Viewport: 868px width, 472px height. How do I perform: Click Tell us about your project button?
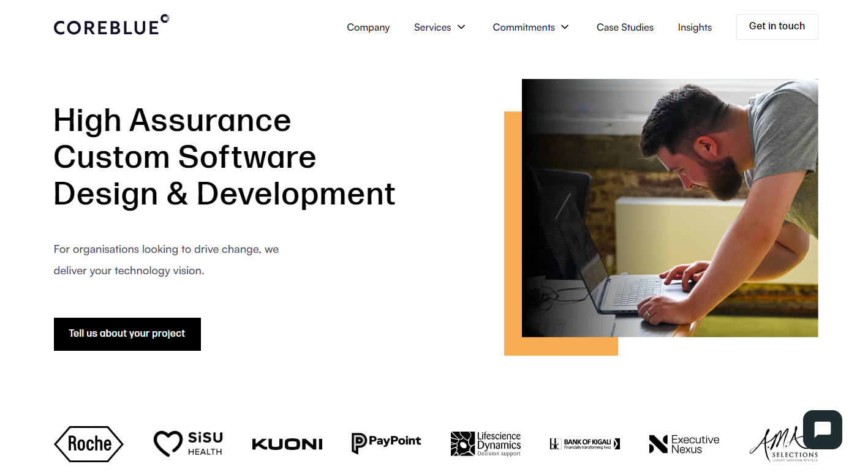[127, 334]
